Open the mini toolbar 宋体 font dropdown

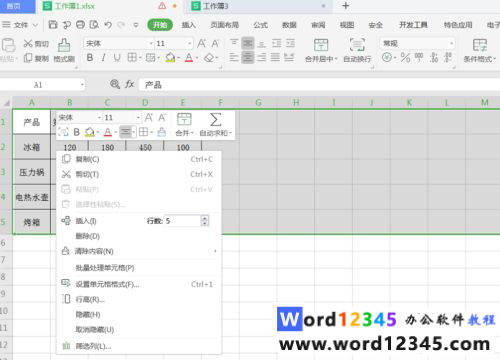[99, 118]
